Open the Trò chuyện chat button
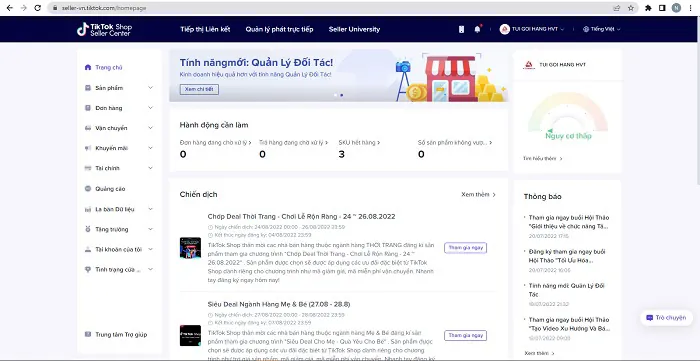 pyautogui.click(x=666, y=318)
